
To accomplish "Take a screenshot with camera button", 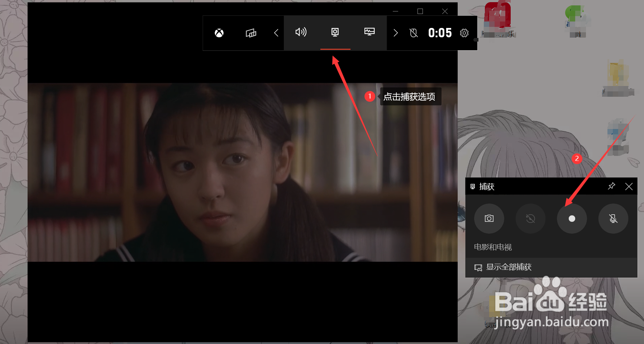I will [489, 219].
